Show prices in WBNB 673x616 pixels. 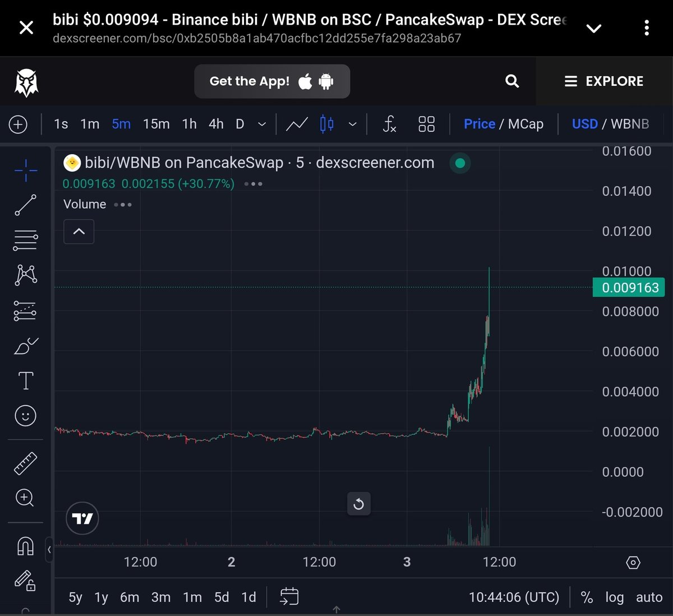click(x=630, y=124)
